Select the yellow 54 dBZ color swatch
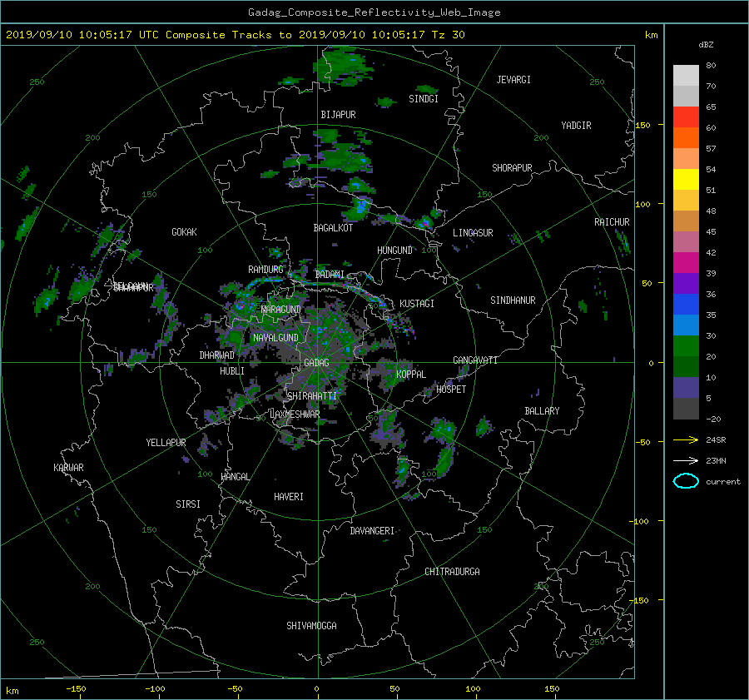Image resolution: width=749 pixels, height=700 pixels. (686, 179)
